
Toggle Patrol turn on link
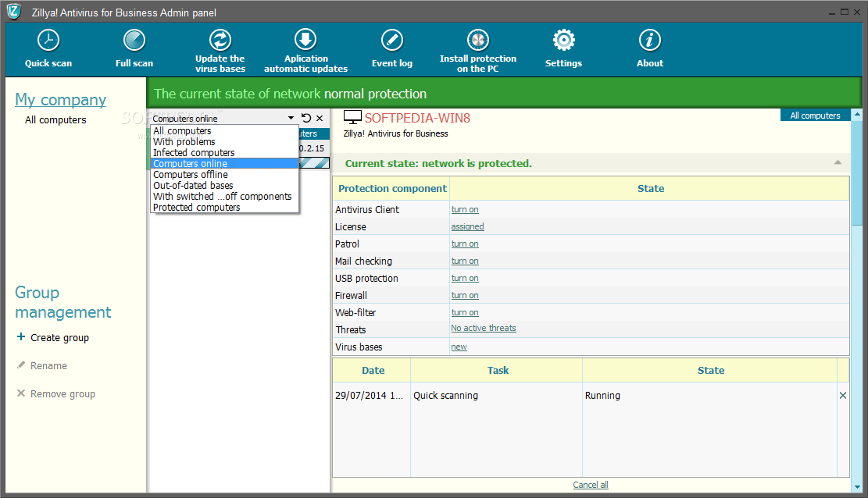[x=464, y=244]
